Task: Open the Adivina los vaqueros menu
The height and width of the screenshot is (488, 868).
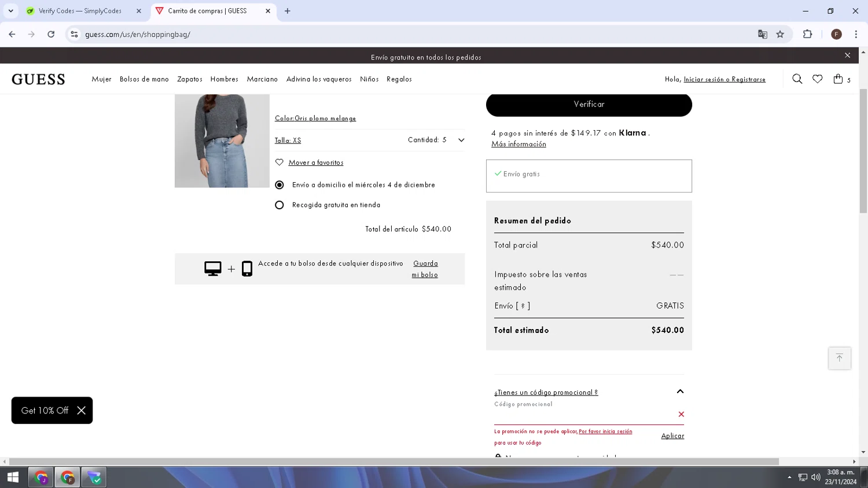Action: [x=319, y=79]
